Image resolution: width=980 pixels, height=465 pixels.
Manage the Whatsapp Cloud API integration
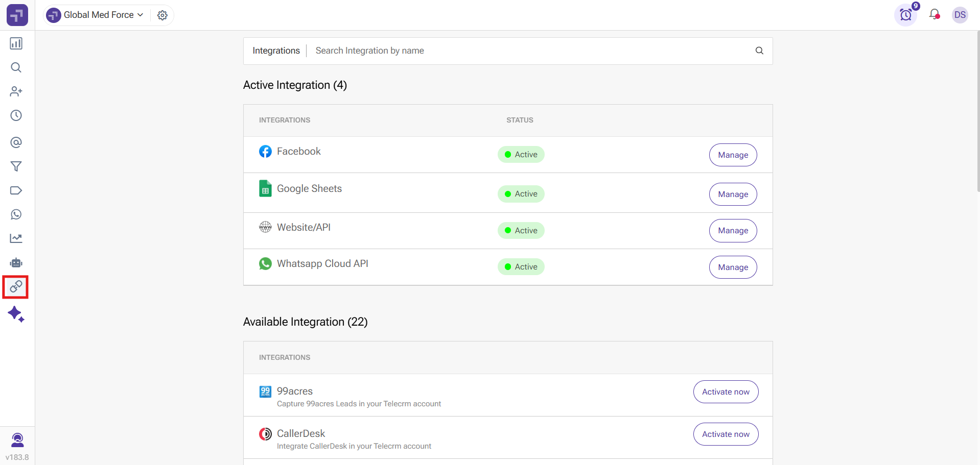click(x=733, y=267)
